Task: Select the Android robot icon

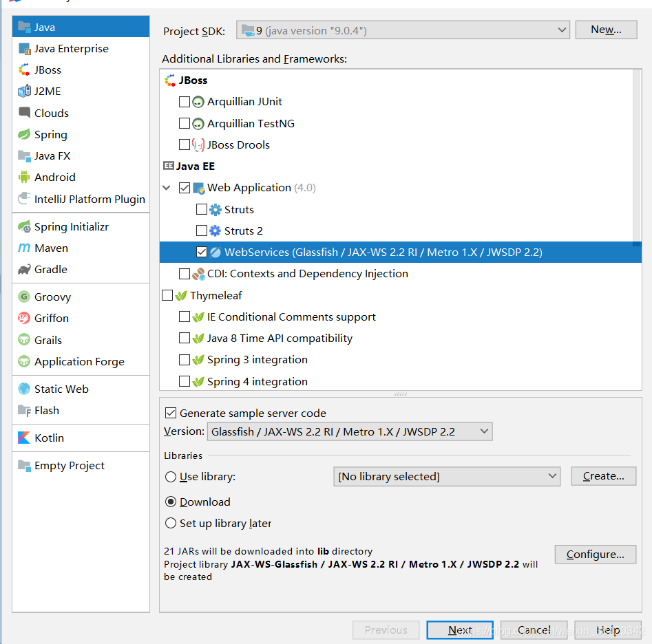Action: (24, 177)
